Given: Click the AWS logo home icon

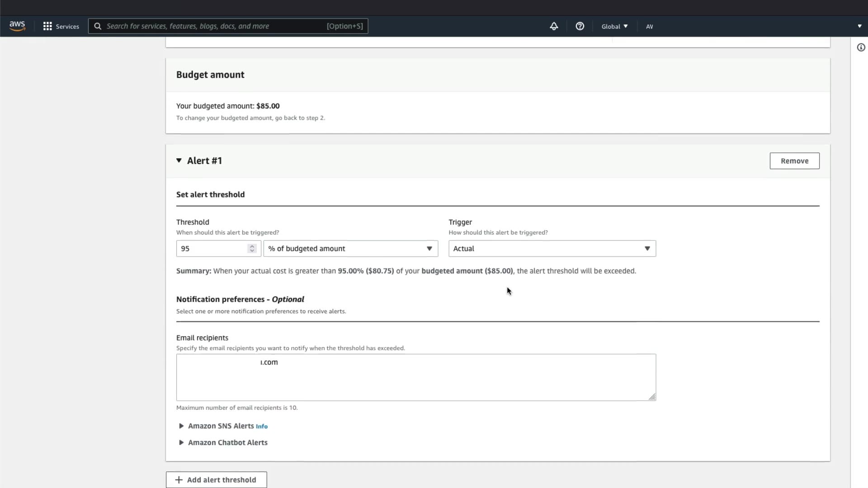Looking at the screenshot, I should point(17,26).
